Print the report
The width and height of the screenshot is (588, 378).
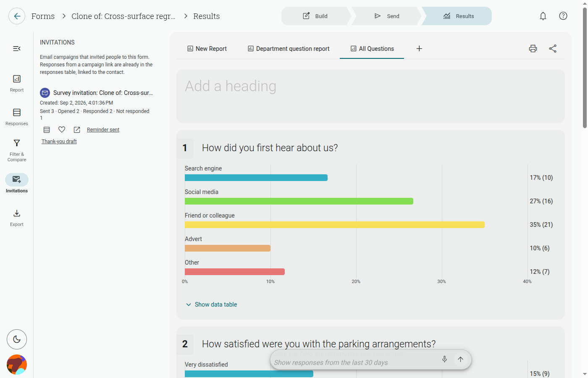tap(533, 49)
